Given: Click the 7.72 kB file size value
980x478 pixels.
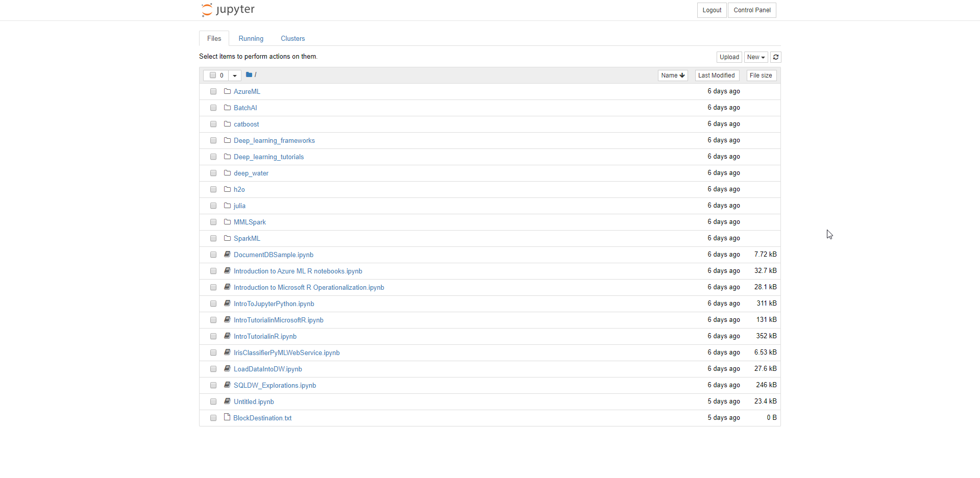Looking at the screenshot, I should point(765,255).
